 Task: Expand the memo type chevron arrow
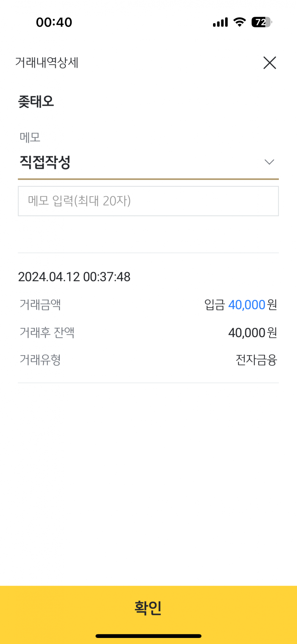(x=269, y=162)
